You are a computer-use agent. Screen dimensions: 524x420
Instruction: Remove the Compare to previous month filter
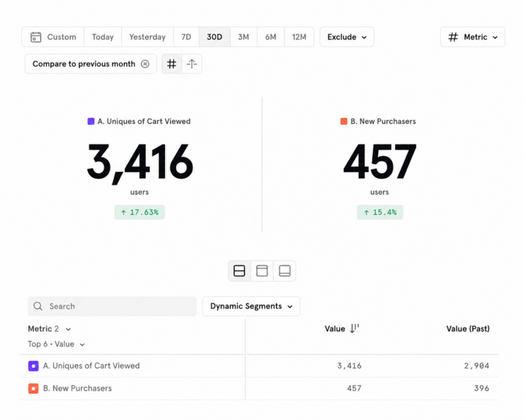[145, 64]
